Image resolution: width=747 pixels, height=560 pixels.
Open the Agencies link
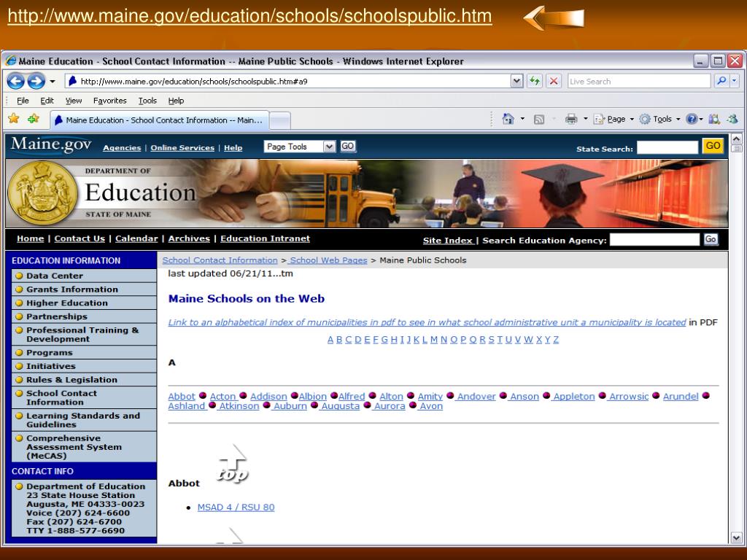point(122,147)
